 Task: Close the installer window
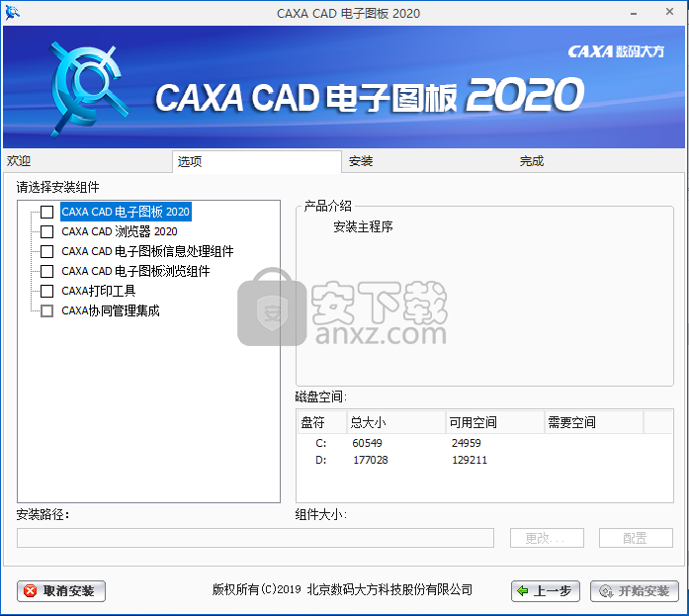669,12
